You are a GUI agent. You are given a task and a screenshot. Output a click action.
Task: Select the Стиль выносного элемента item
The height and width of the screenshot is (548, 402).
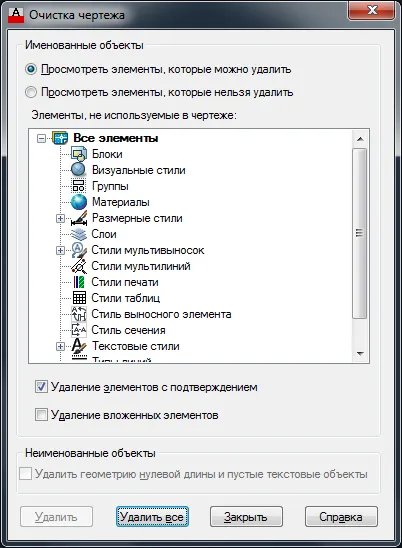coord(161,314)
